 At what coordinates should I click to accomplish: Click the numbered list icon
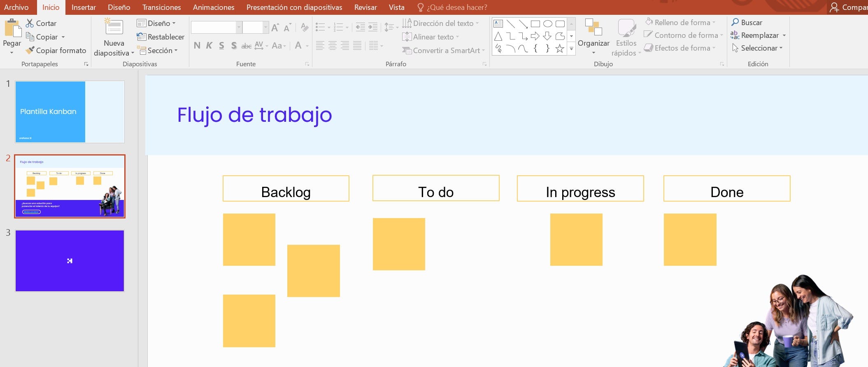pos(338,28)
